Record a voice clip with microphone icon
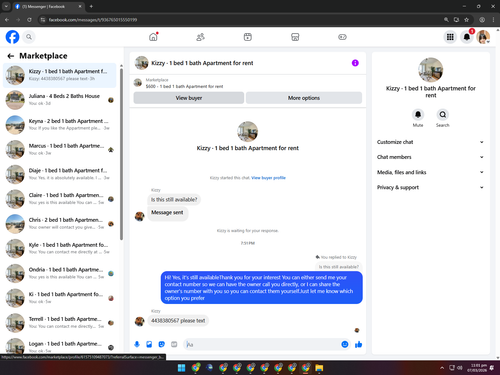 (137, 344)
